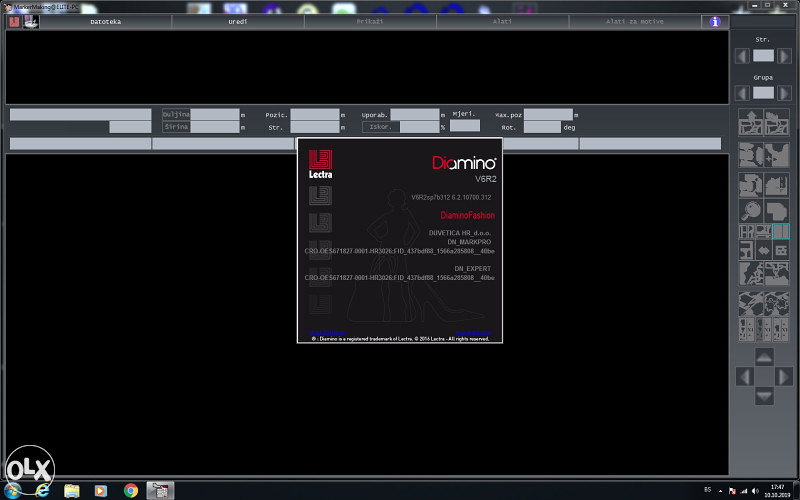Click the center button of the arrow pad
800x500 pixels.
pyautogui.click(x=764, y=377)
